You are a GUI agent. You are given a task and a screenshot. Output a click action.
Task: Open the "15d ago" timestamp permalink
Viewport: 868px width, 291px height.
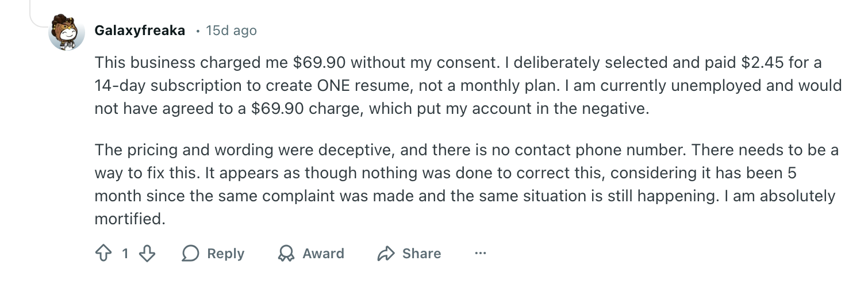[231, 30]
